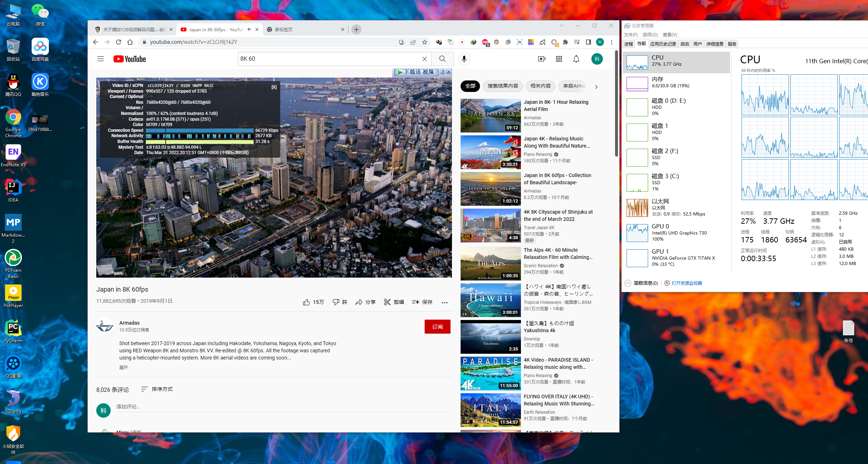Show next filter chips arrow
Screen dimensions: 868x464
596,87
